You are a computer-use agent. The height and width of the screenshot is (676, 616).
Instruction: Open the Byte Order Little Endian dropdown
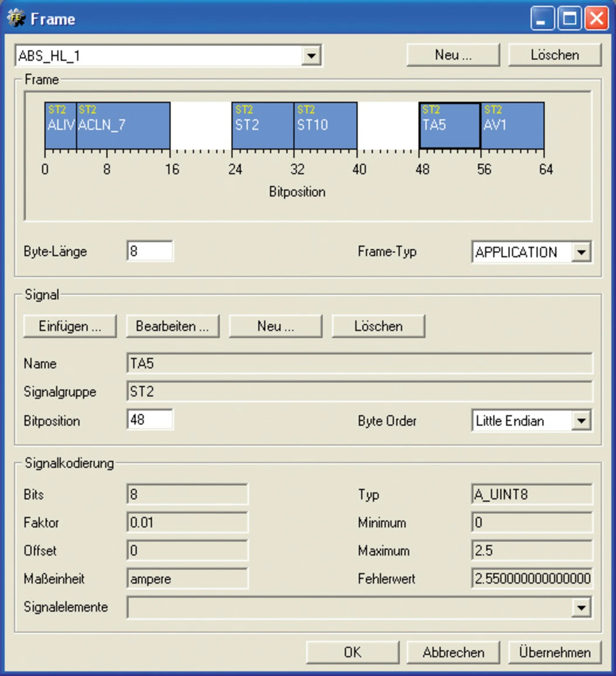point(581,421)
